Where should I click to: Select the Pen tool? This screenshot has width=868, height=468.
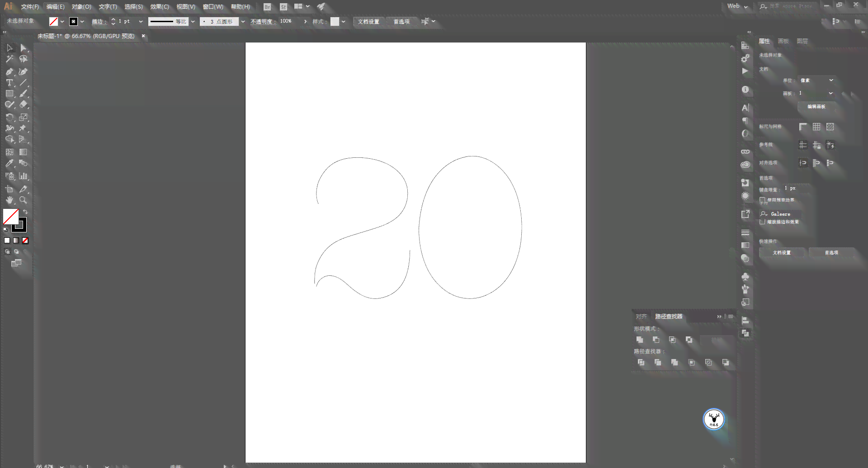pos(9,72)
